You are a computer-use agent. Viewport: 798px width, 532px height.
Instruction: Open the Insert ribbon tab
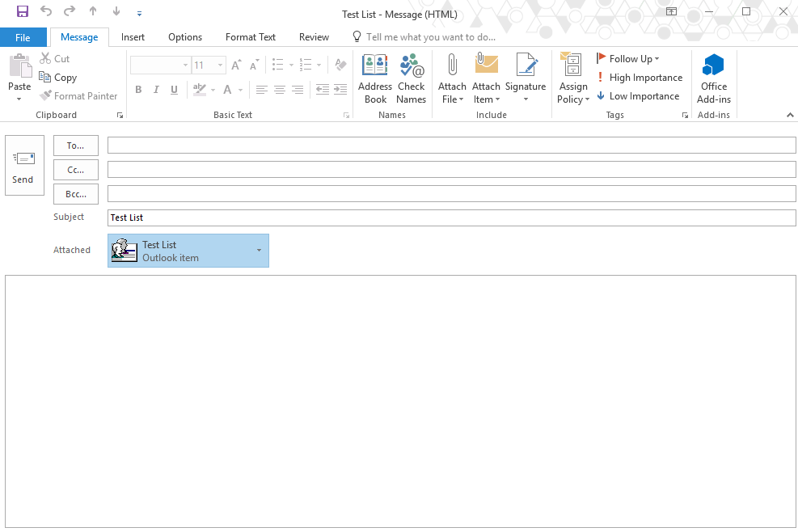pos(133,36)
